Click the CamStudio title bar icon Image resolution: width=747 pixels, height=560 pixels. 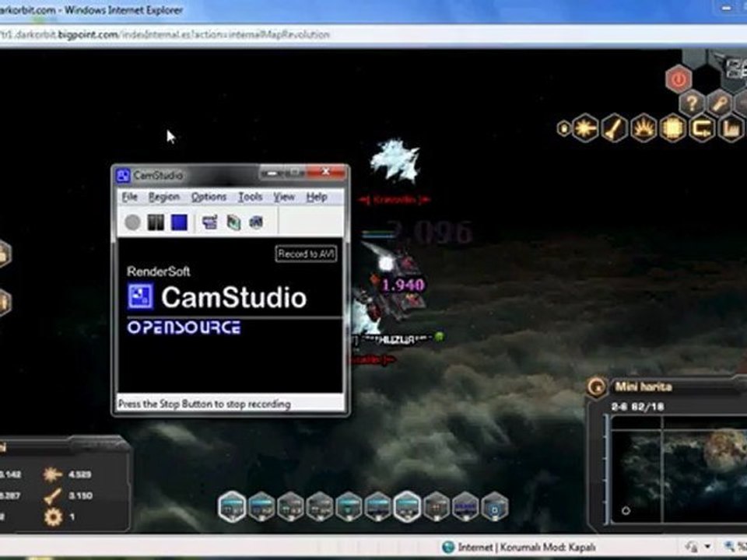pyautogui.click(x=123, y=175)
